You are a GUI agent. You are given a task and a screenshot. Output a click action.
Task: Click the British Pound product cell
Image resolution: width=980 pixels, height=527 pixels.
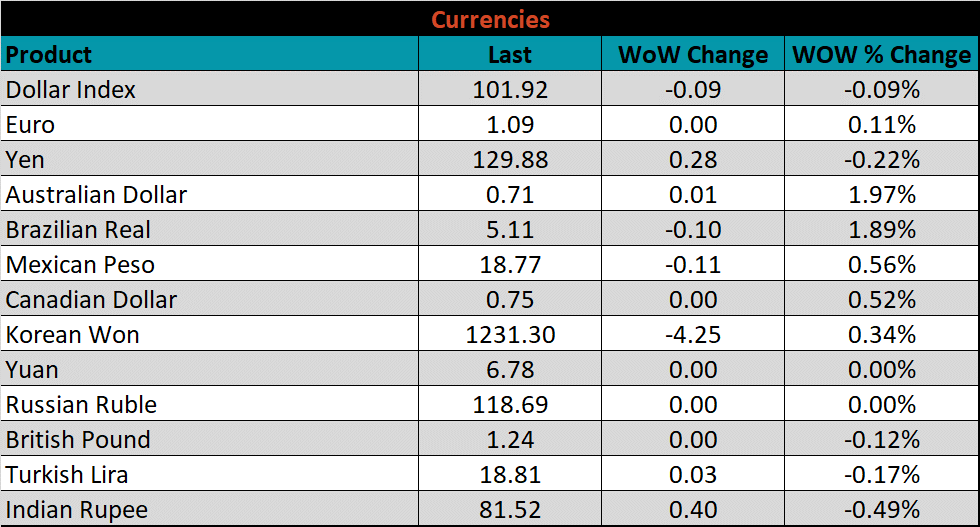click(78, 440)
